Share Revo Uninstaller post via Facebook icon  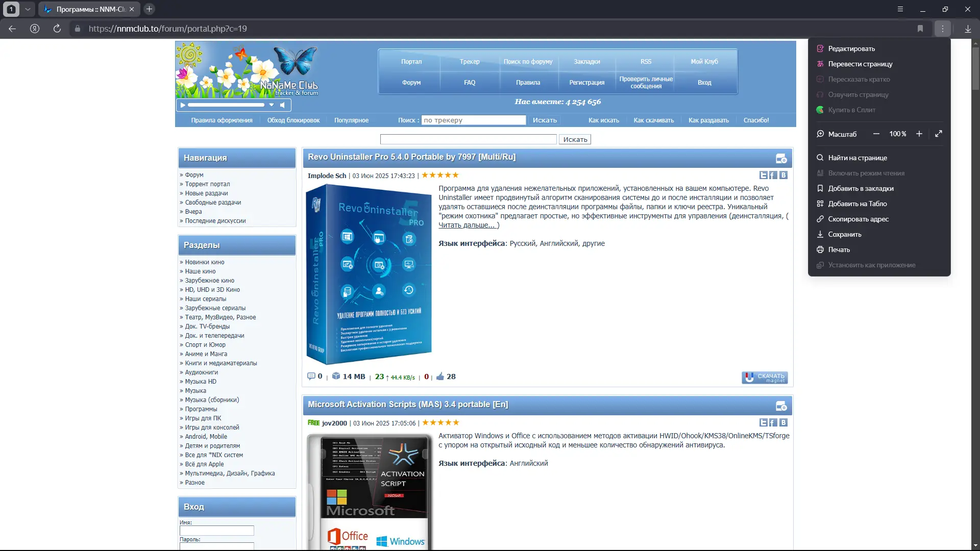(x=773, y=175)
